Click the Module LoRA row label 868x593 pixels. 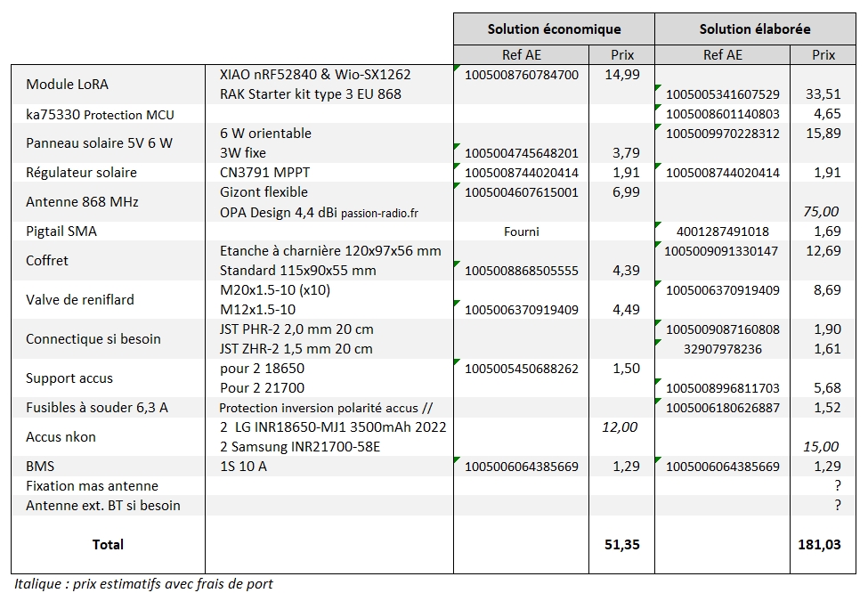(67, 85)
